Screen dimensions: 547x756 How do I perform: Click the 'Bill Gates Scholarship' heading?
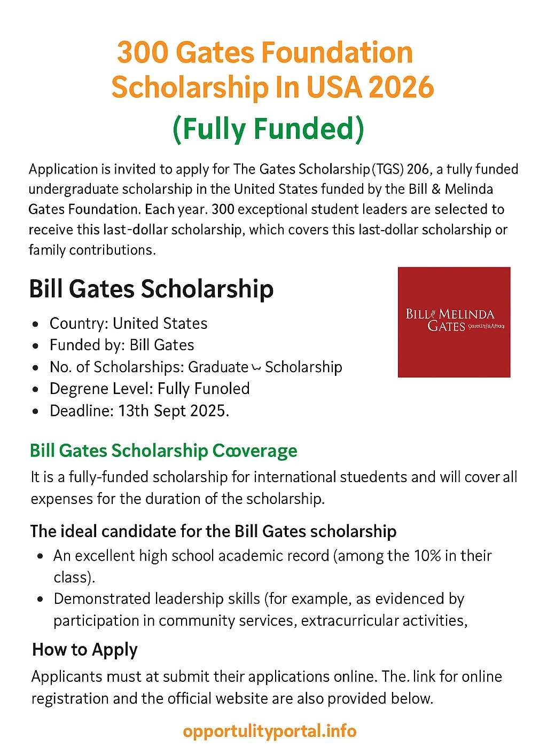[151, 289]
